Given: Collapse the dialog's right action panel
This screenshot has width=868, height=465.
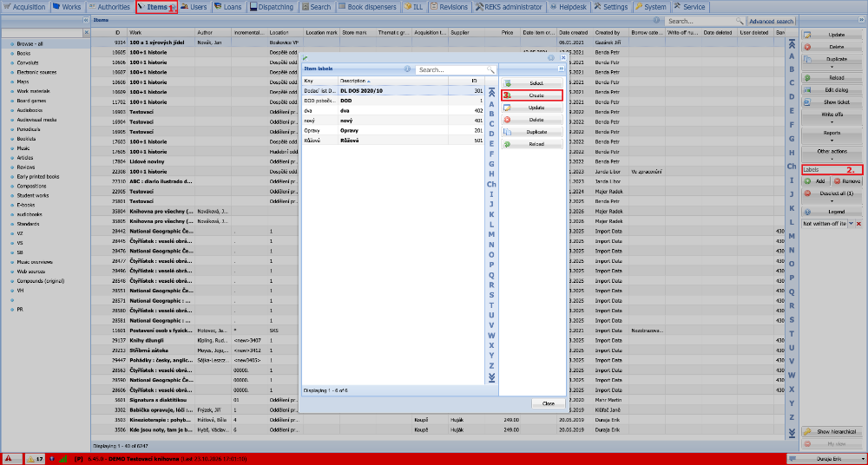Looking at the screenshot, I should [x=561, y=69].
